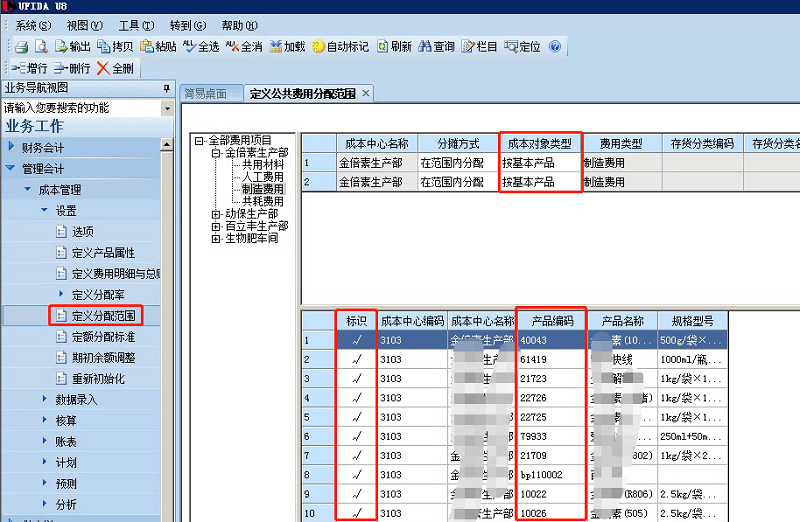Select 共用材料 cost item
This screenshot has width=800, height=522.
point(263,165)
